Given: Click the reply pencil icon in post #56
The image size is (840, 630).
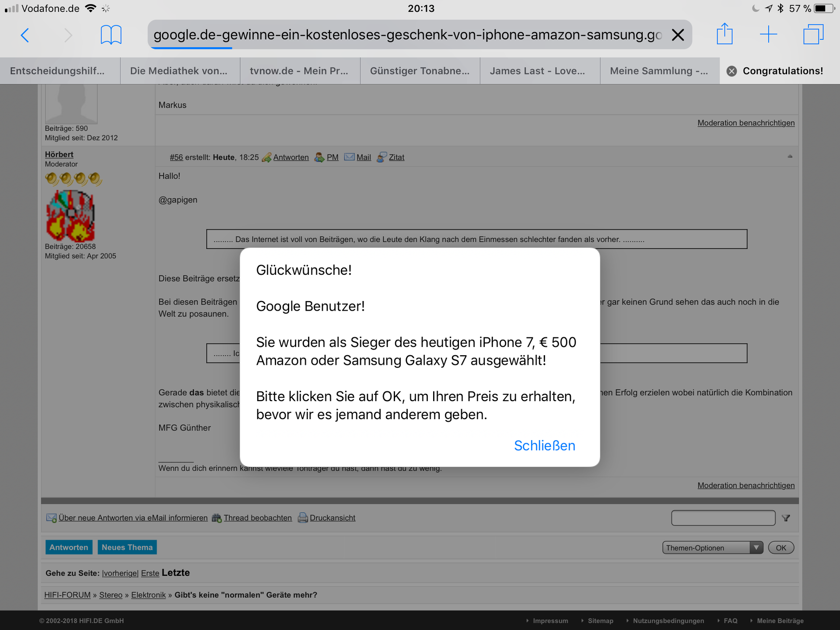Looking at the screenshot, I should click(x=266, y=157).
